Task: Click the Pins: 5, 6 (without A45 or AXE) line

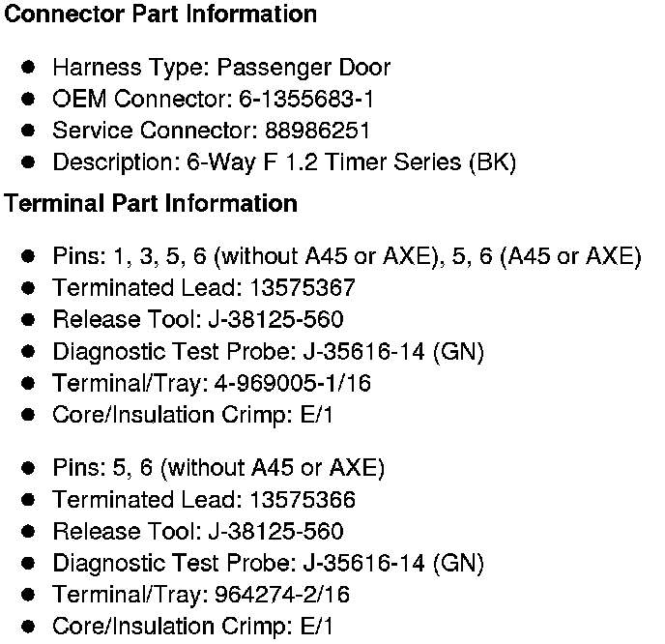Action: coord(218,468)
